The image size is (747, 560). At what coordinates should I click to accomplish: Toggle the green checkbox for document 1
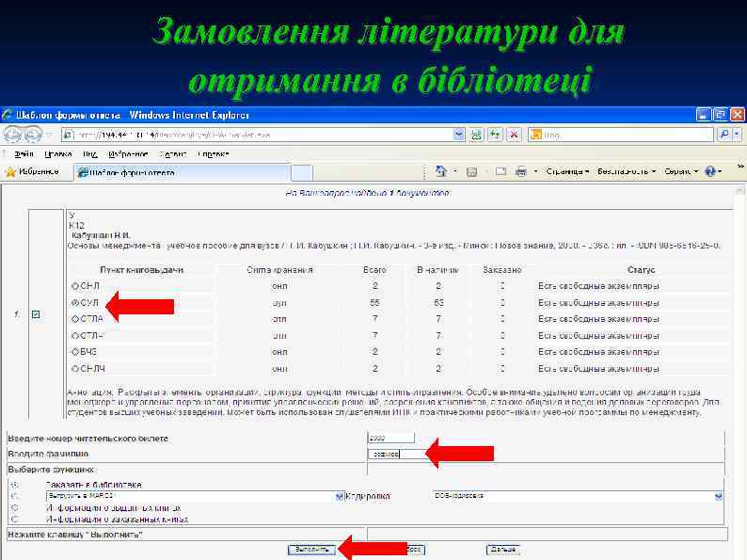pyautogui.click(x=36, y=314)
